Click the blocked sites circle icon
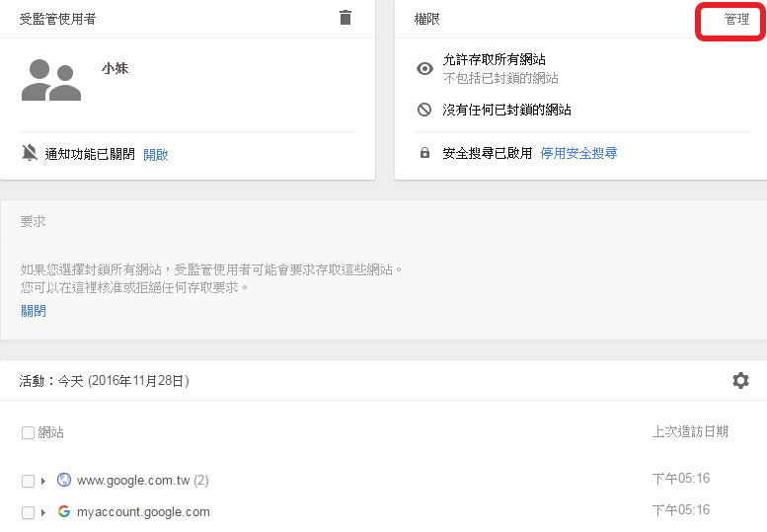 (424, 110)
